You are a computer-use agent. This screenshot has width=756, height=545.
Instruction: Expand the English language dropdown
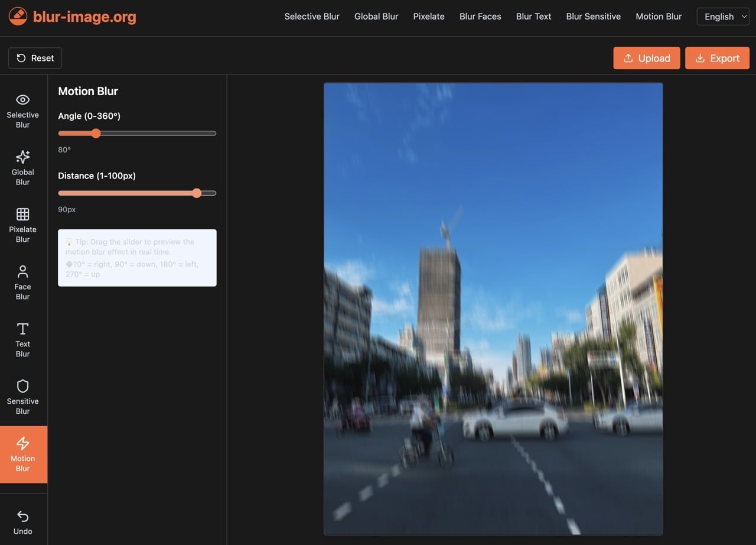click(x=723, y=17)
